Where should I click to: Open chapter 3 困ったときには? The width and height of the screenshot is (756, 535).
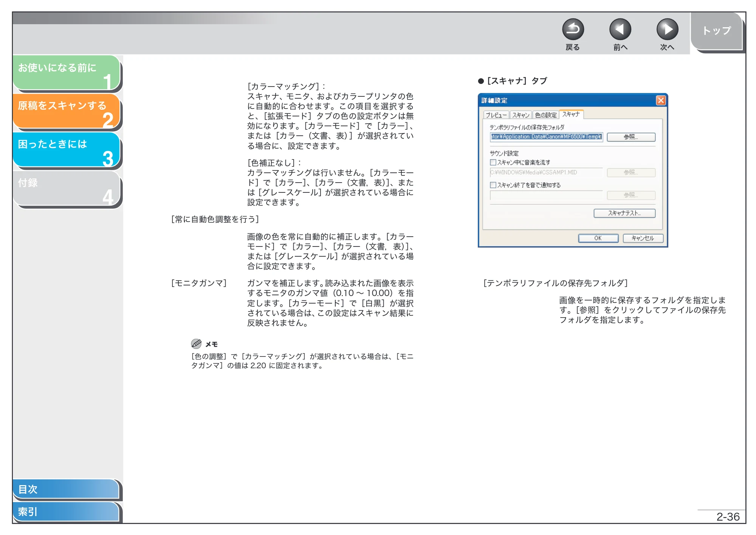point(67,150)
